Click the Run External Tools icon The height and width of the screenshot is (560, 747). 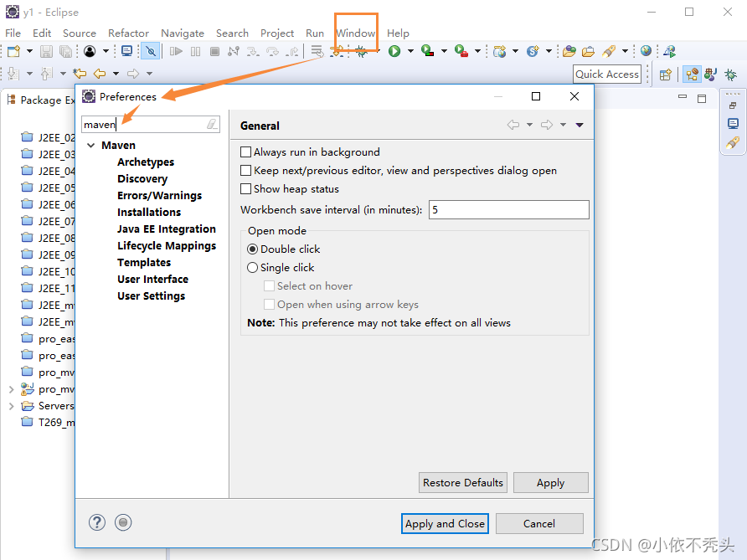[461, 51]
